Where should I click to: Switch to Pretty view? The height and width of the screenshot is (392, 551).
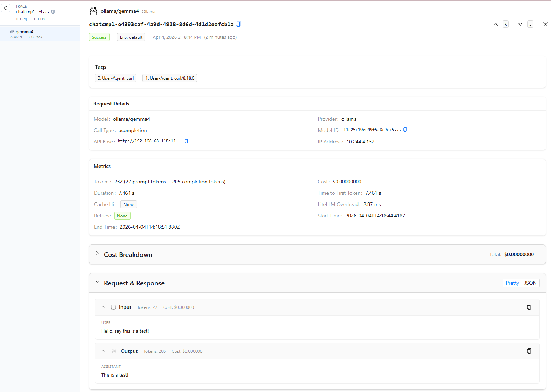click(512, 283)
